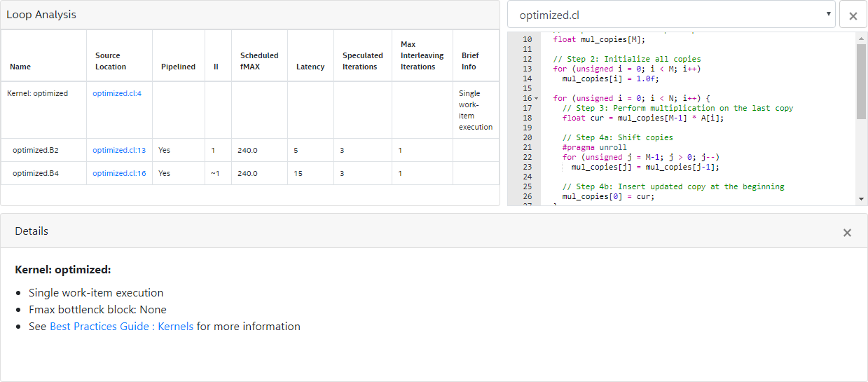Select the optimized.B2 loop row
Screen dimensions: 868x382
[x=36, y=150]
